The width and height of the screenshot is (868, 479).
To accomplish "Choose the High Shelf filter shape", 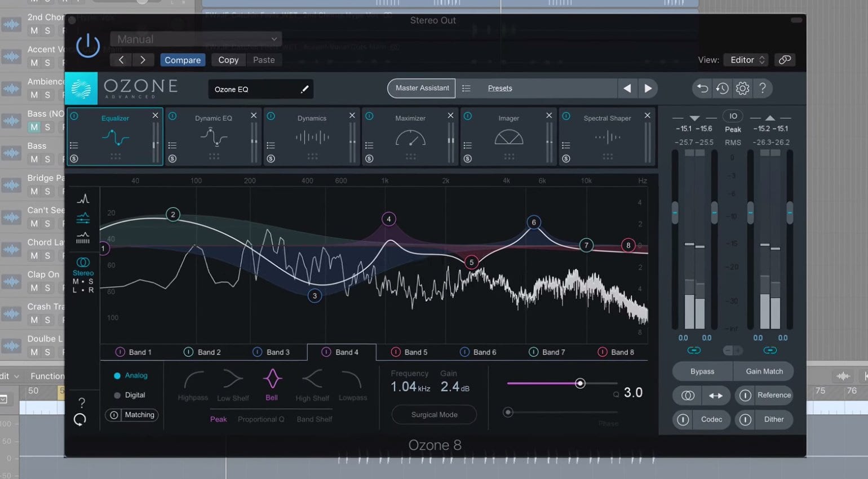I will click(x=312, y=385).
